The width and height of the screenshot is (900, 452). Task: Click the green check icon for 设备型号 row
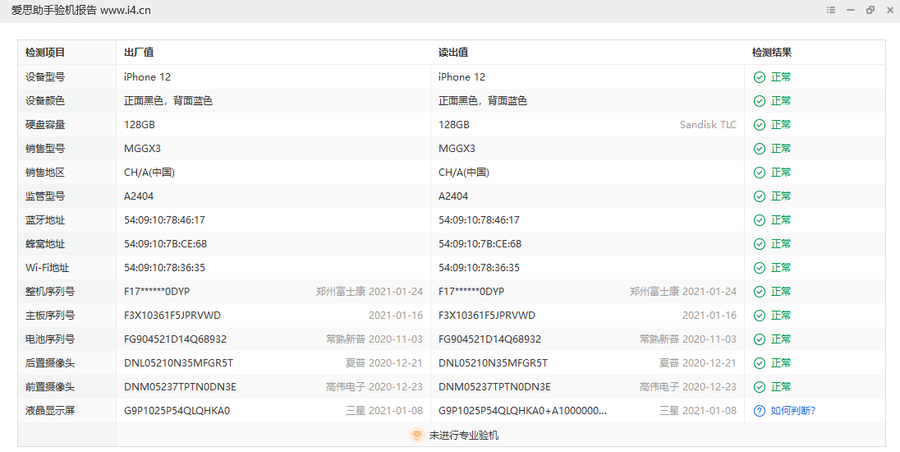(x=759, y=77)
